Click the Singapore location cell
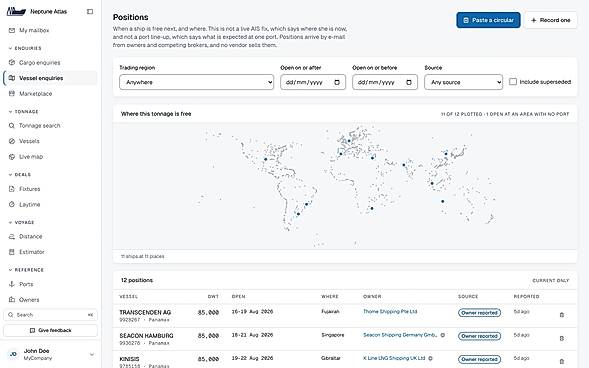The height and width of the screenshot is (368, 589). point(332,335)
